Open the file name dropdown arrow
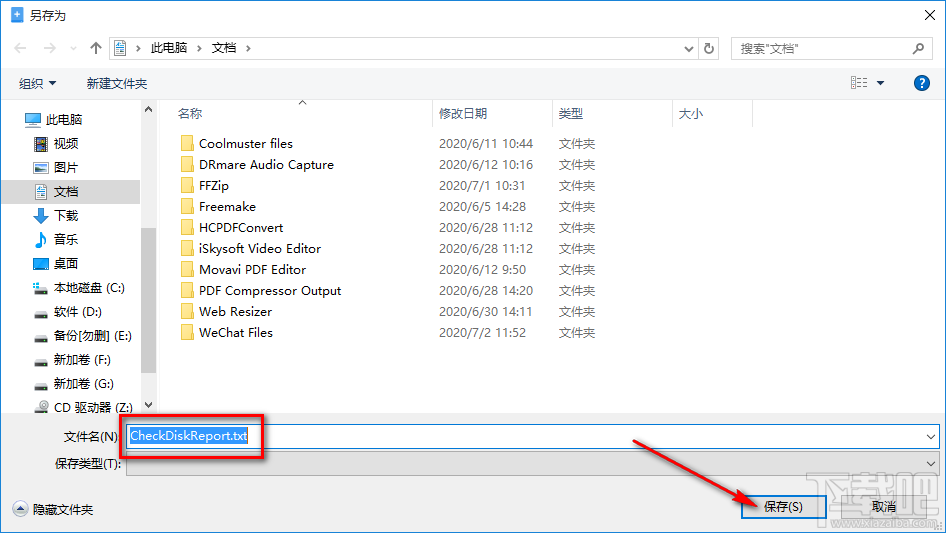This screenshot has width=946, height=533. pos(930,436)
